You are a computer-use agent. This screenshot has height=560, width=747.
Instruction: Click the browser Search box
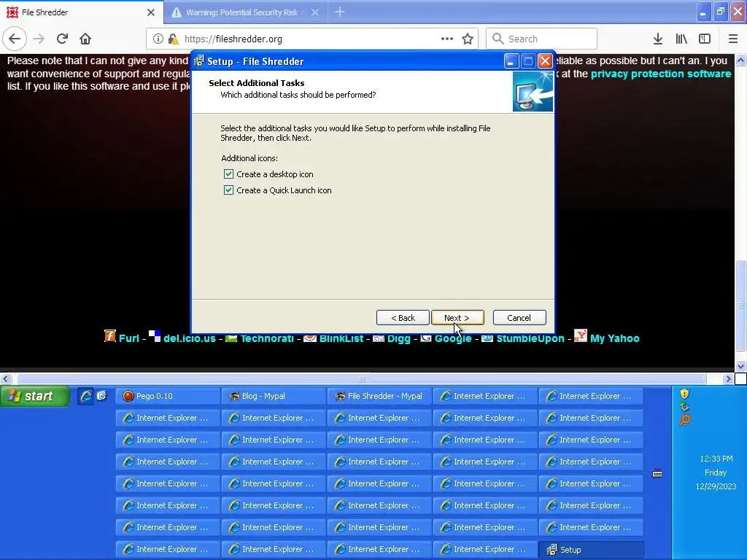[x=542, y=39]
